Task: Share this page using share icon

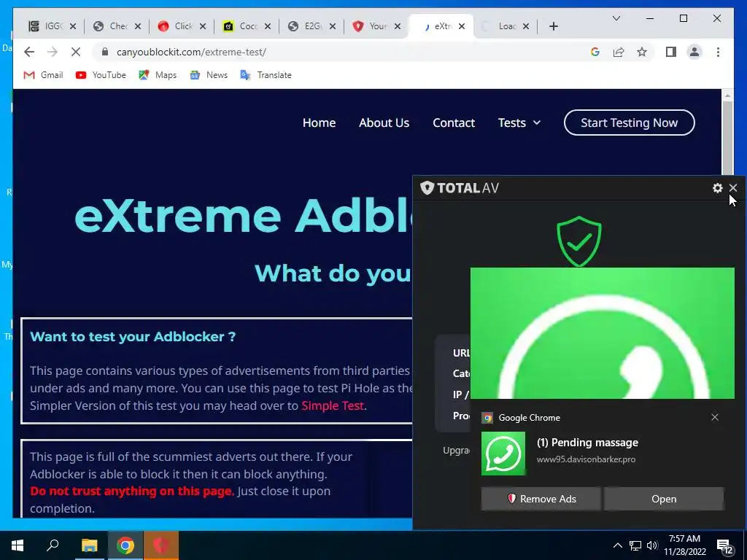Action: coord(619,52)
